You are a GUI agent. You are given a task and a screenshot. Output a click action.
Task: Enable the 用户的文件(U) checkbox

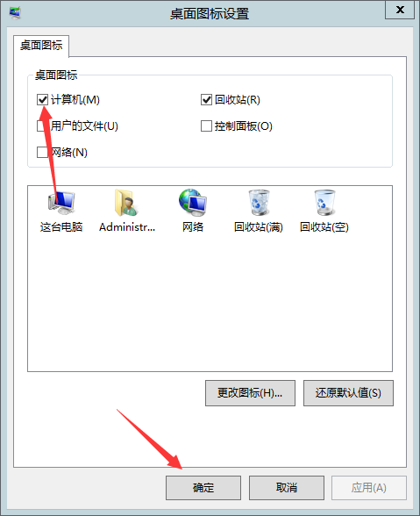42,125
